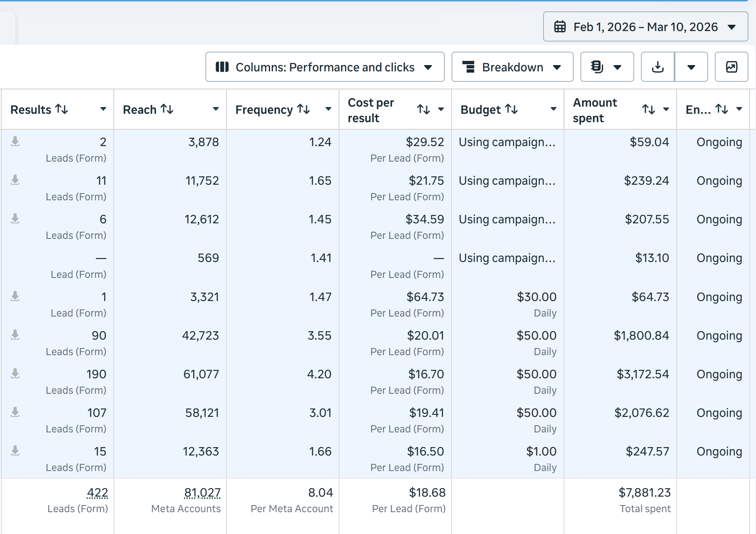Click the download icon in the 11 Leads row
756x534 pixels.
pos(15,180)
